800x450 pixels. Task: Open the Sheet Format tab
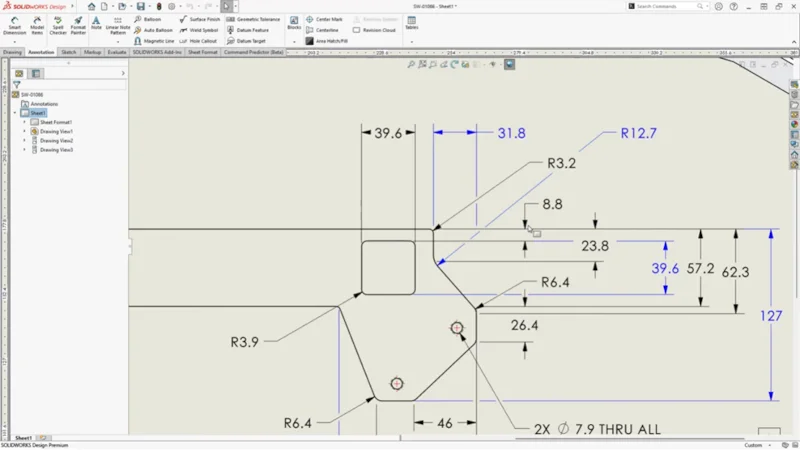pos(203,51)
